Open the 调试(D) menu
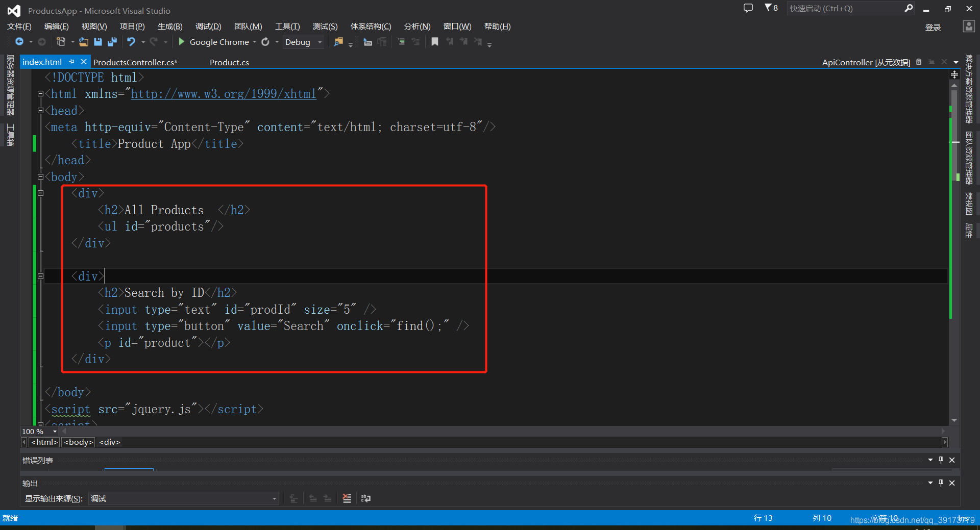The image size is (980, 530). coord(208,27)
